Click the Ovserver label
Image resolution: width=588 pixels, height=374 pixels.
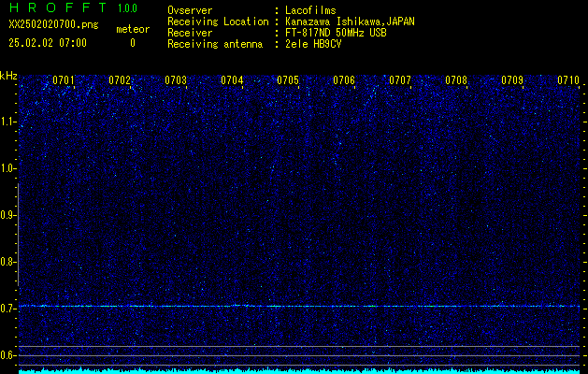190,10
